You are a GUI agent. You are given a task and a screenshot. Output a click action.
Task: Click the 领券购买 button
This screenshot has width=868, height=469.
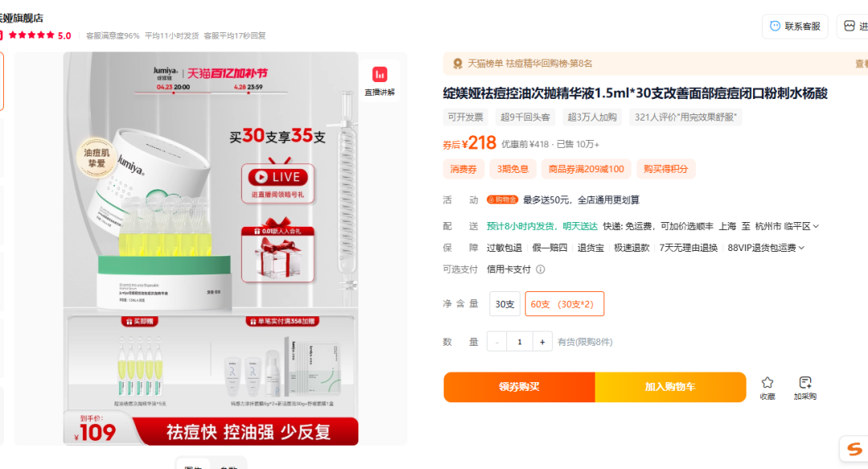[x=519, y=387]
